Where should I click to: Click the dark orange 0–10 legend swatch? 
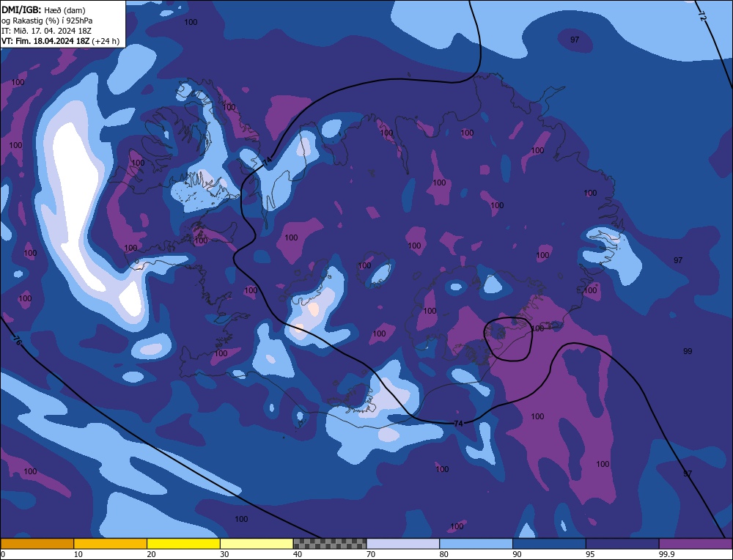pos(37,544)
